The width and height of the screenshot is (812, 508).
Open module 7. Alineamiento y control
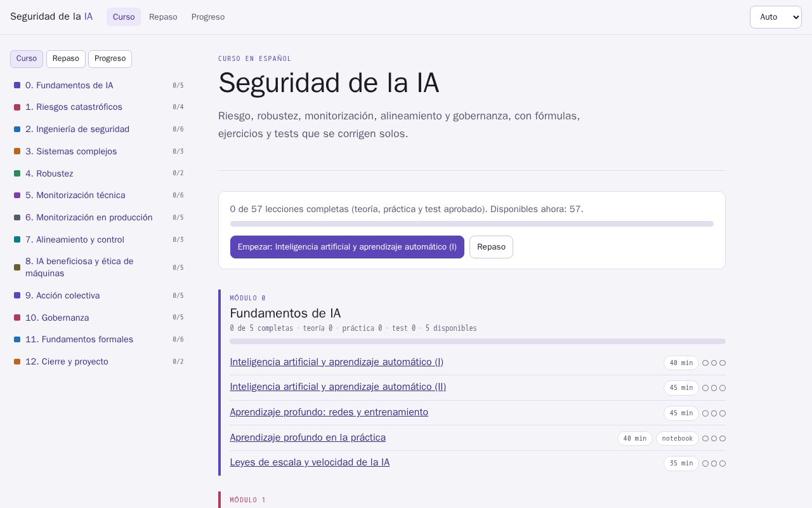coord(99,239)
